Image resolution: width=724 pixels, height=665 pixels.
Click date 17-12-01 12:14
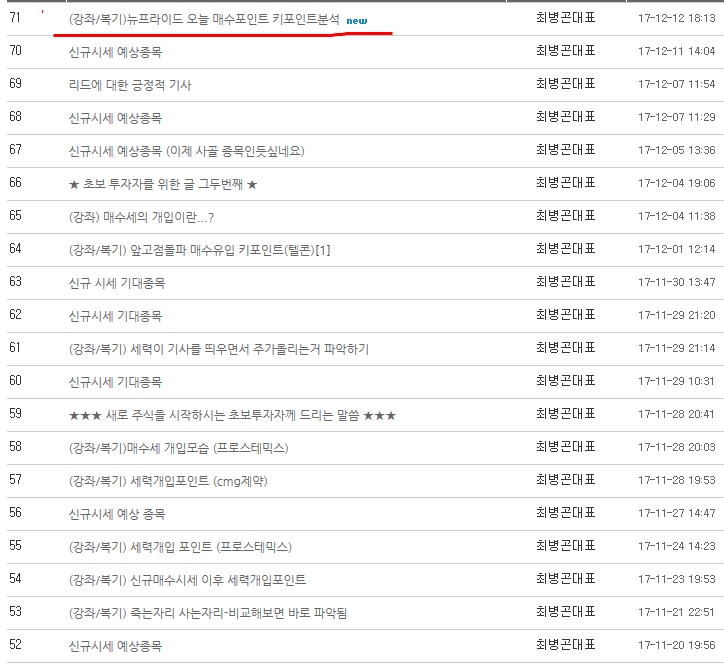point(677,249)
